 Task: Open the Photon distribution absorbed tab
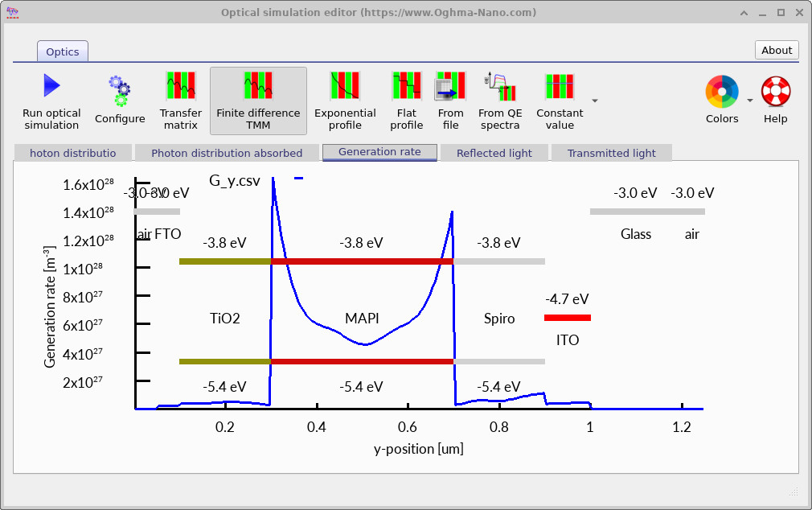pyautogui.click(x=227, y=153)
